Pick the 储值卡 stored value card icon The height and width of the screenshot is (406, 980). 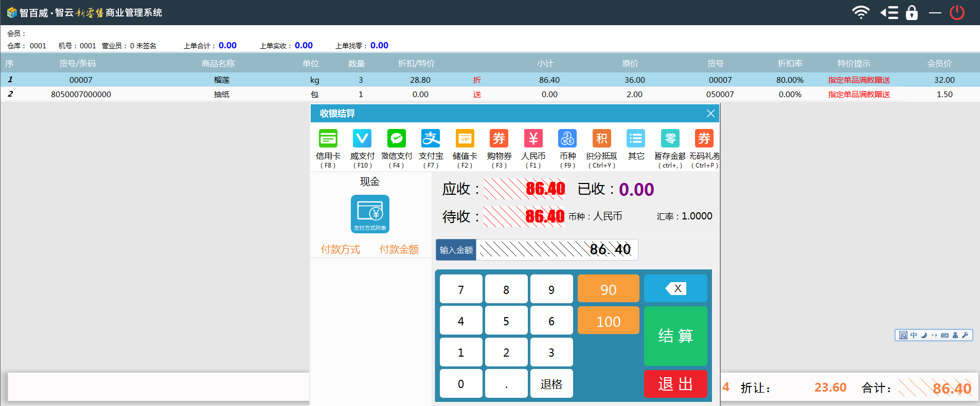465,139
